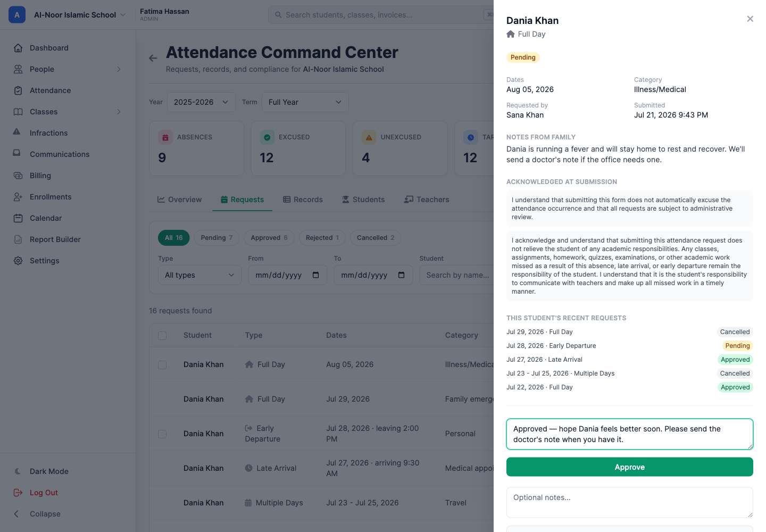This screenshot has height=532, width=766.
Task: Click the Optional notes text area
Action: coord(630,503)
